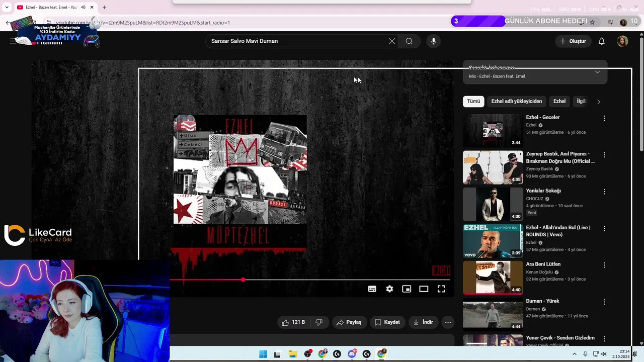Open the Ezhel - Geceler thumbnail
The width and height of the screenshot is (644, 362).
(x=493, y=131)
